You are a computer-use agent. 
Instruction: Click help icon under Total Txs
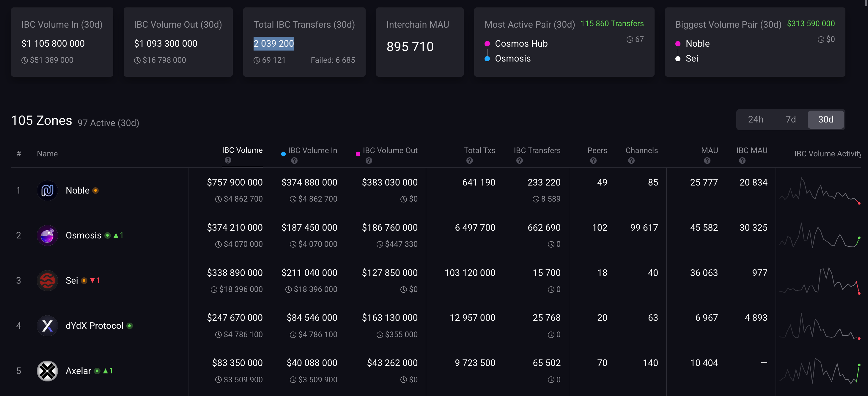click(470, 161)
